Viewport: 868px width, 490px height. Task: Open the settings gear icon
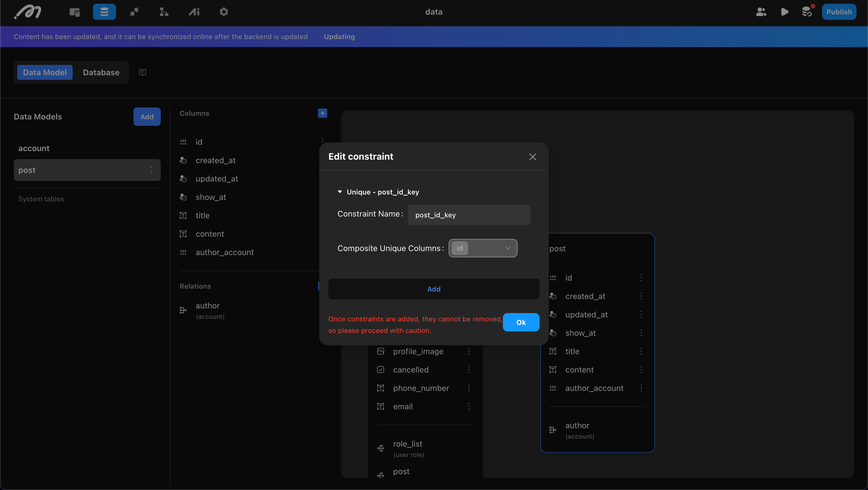(x=224, y=12)
